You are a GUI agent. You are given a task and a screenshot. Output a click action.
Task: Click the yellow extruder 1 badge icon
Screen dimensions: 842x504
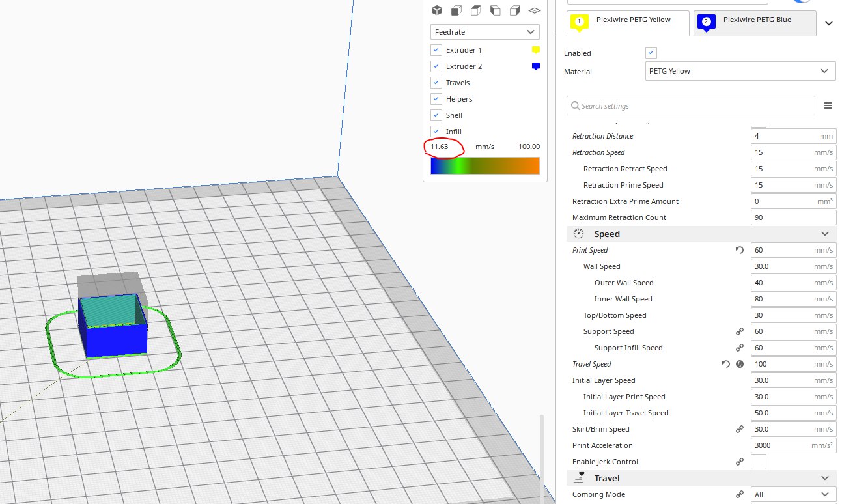580,21
